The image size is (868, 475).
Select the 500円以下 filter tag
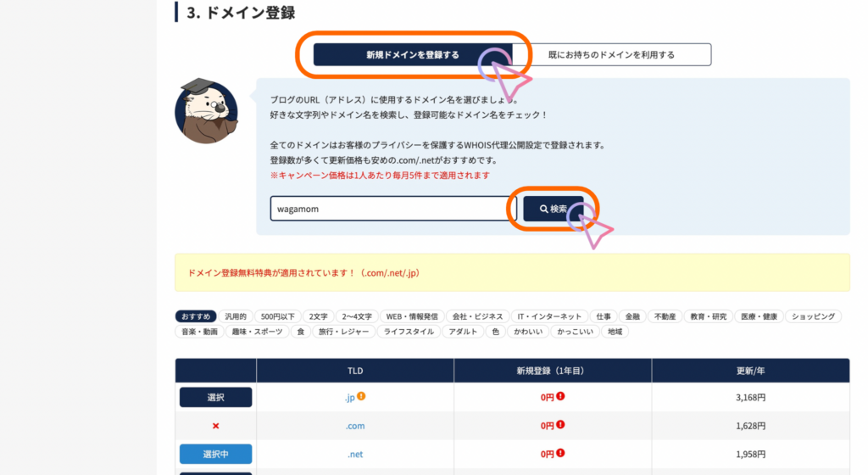278,316
